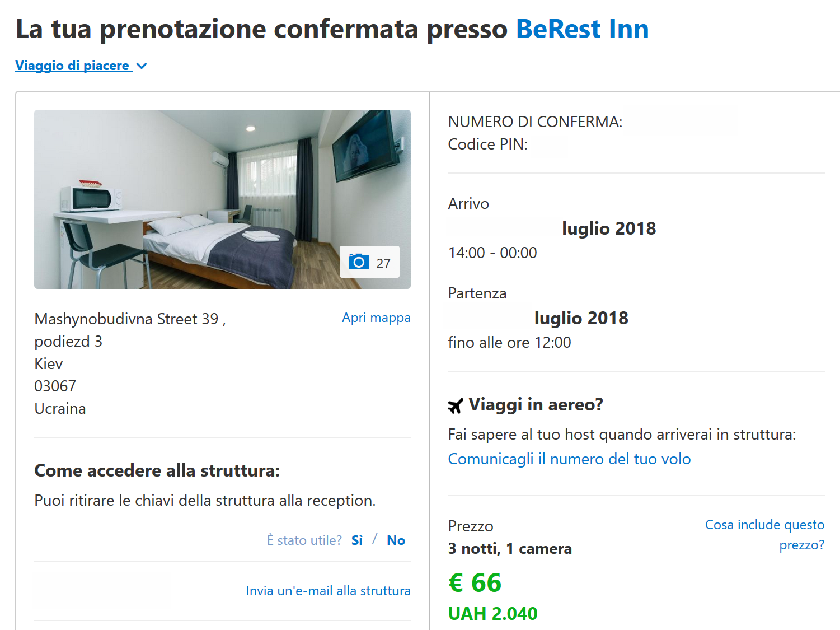Click "Comunicagli il numero del tuo volo"

tap(569, 459)
